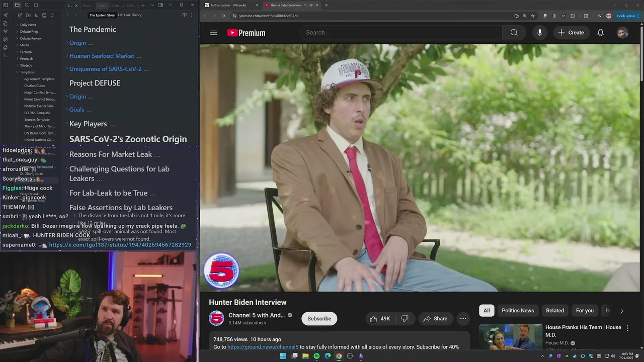644x362 pixels.
Task: Dislike the Hunter Biden Interview video
Action: click(x=405, y=319)
